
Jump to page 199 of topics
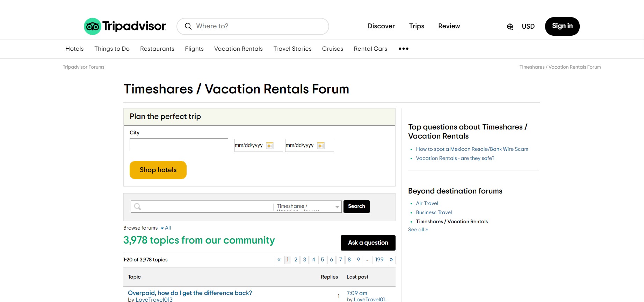379,260
